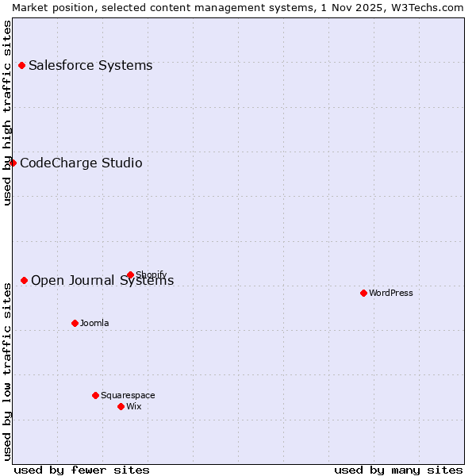Click the WordPress text label
The width and height of the screenshot is (476, 476).
pyautogui.click(x=391, y=293)
